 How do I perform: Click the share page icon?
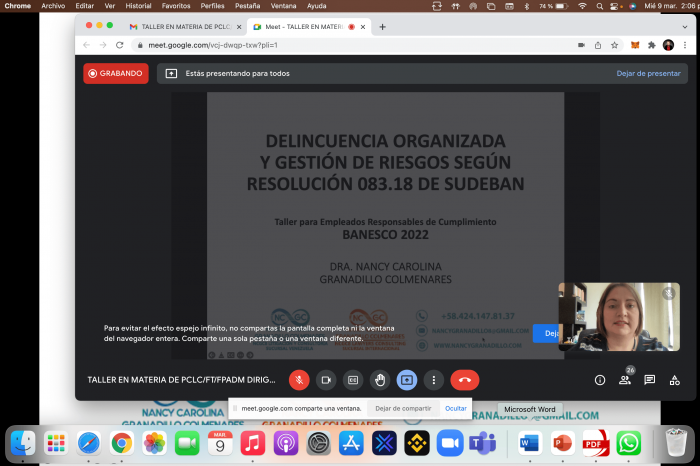tap(598, 45)
